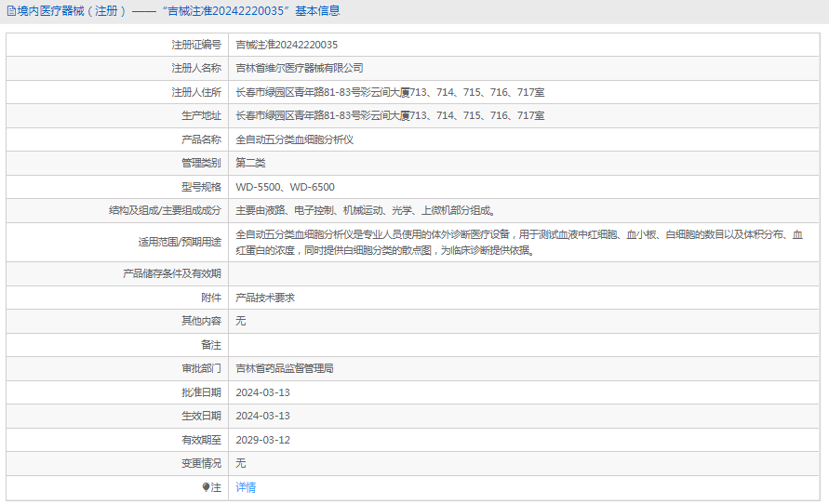Screen dimensions: 829x504
Task: Select management category value 第二类
Action: (250, 163)
